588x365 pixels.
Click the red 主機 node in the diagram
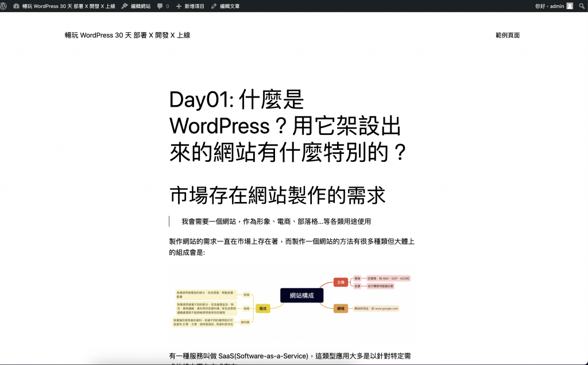(x=341, y=282)
